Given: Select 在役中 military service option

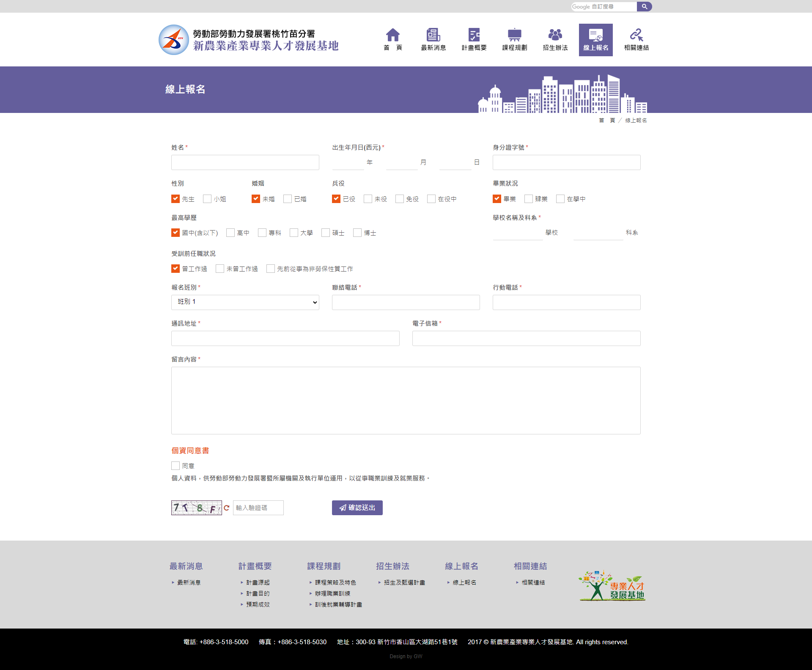Looking at the screenshot, I should pyautogui.click(x=431, y=199).
